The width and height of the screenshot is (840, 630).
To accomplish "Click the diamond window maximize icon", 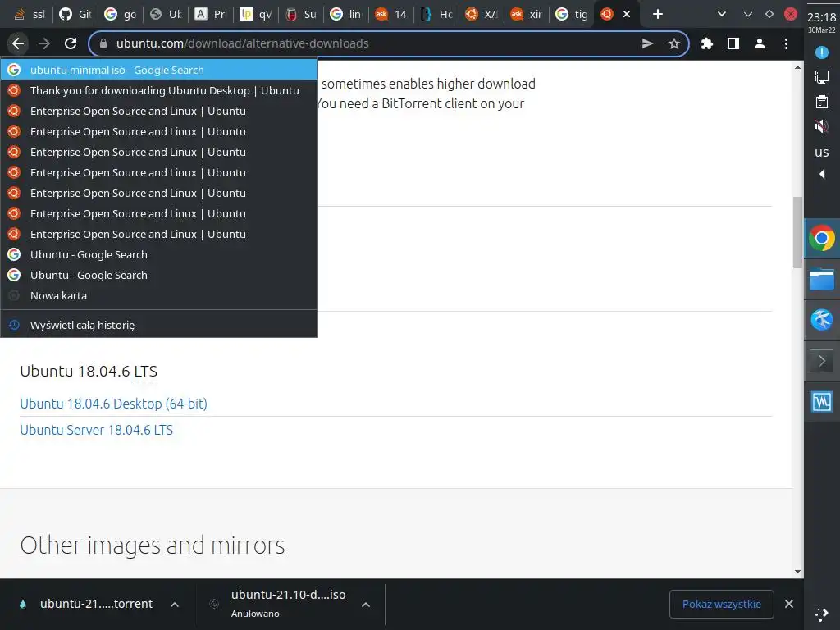I will 769,15.
